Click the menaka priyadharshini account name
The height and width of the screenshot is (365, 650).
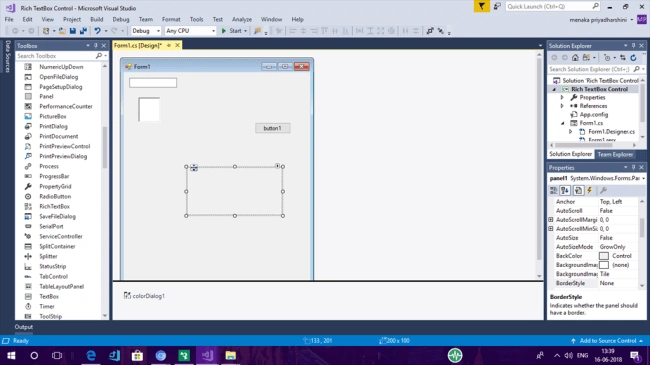pos(598,19)
